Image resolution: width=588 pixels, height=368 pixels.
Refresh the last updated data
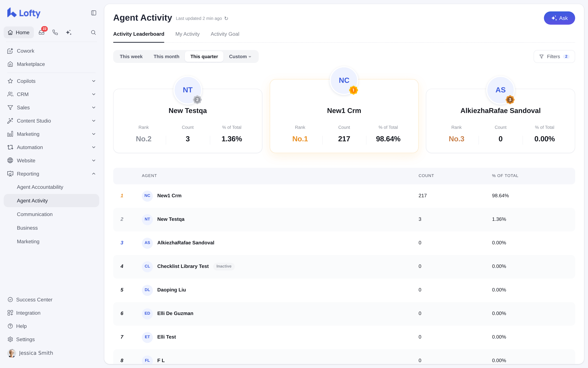click(226, 19)
